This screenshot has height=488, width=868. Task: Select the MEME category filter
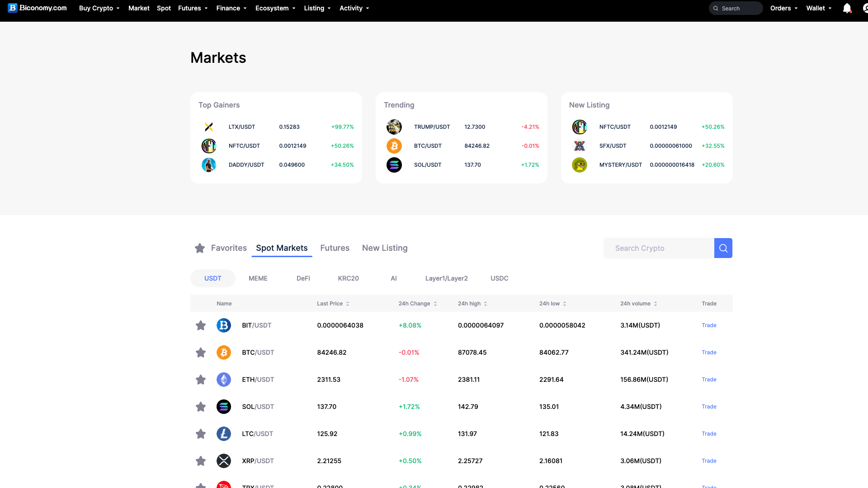[258, 278]
